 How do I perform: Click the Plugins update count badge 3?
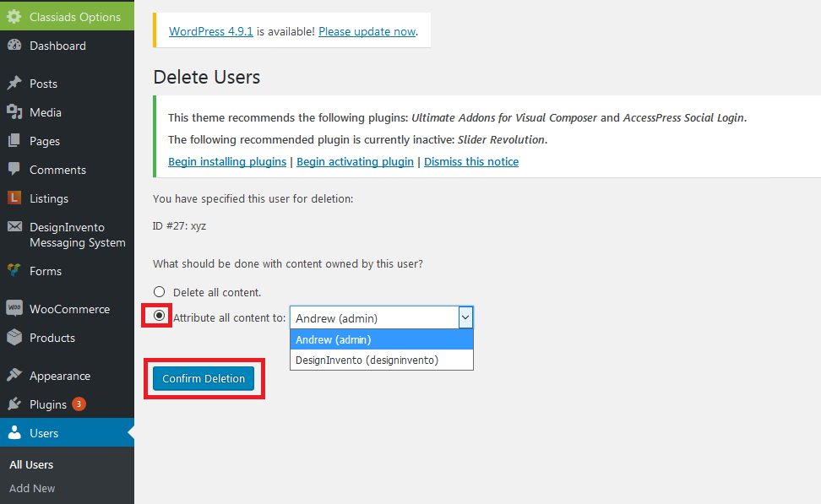79,404
